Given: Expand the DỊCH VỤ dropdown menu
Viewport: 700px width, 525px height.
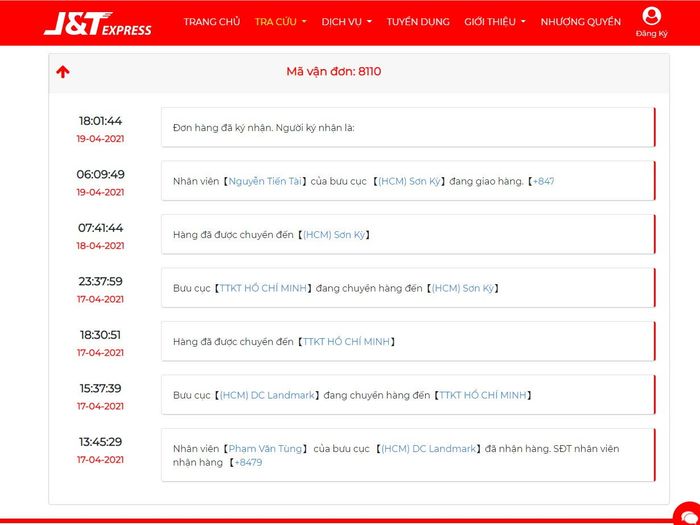Looking at the screenshot, I should point(346,21).
